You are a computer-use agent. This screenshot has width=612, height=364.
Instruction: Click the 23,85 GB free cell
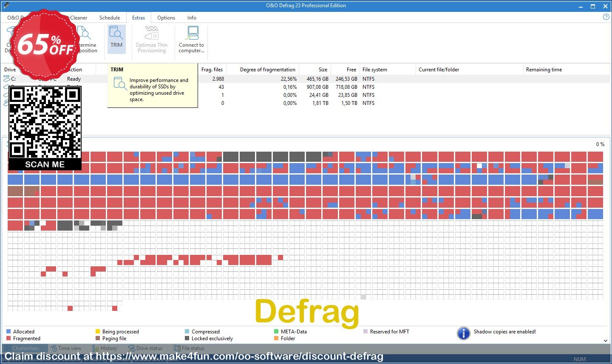pyautogui.click(x=348, y=95)
